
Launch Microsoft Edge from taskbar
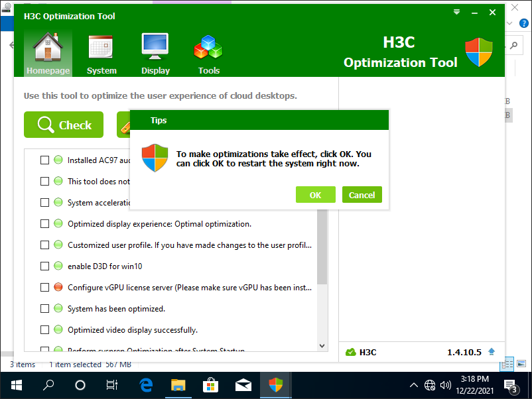point(146,385)
